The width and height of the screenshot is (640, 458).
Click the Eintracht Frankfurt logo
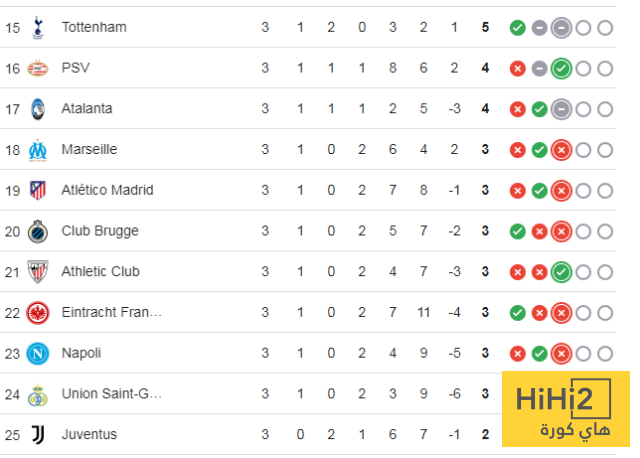tap(39, 313)
